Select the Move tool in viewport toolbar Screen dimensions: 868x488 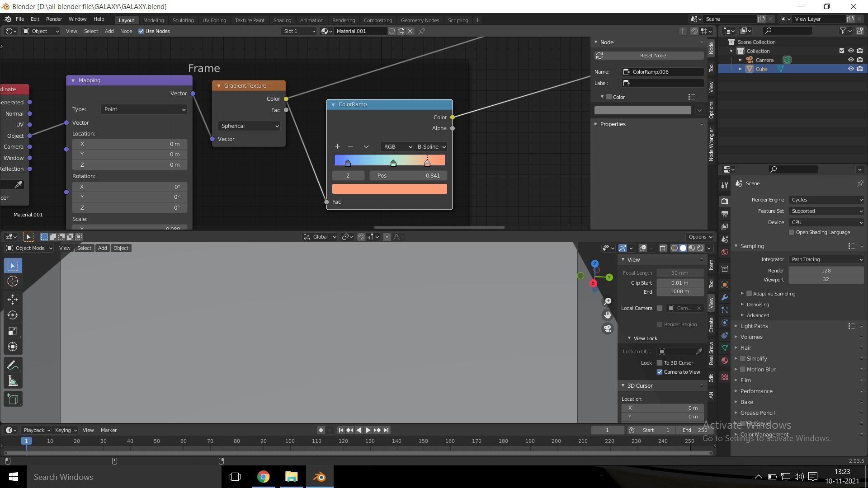(13, 299)
